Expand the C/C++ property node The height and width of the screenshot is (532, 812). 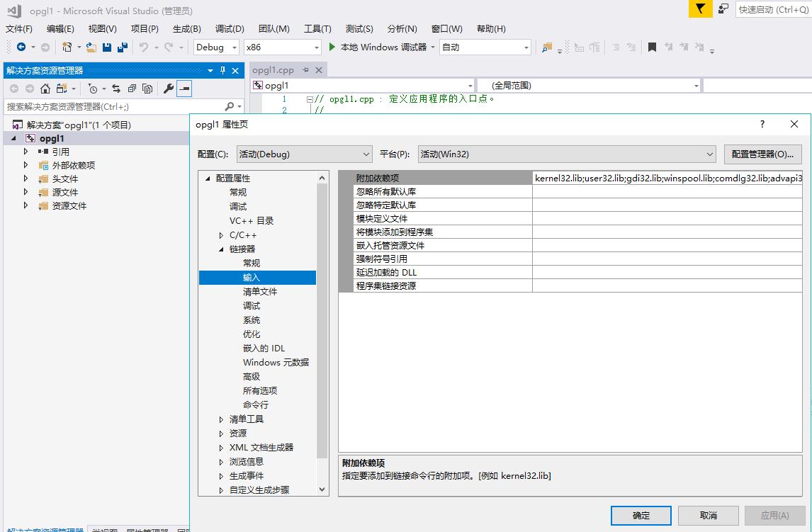point(221,235)
